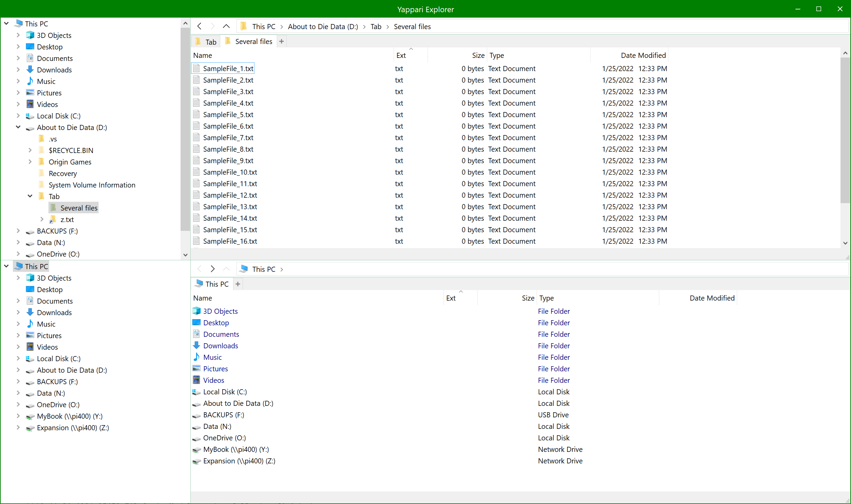
Task: Expand chevron after This PC in bottom address bar
Action: pyautogui.click(x=282, y=269)
